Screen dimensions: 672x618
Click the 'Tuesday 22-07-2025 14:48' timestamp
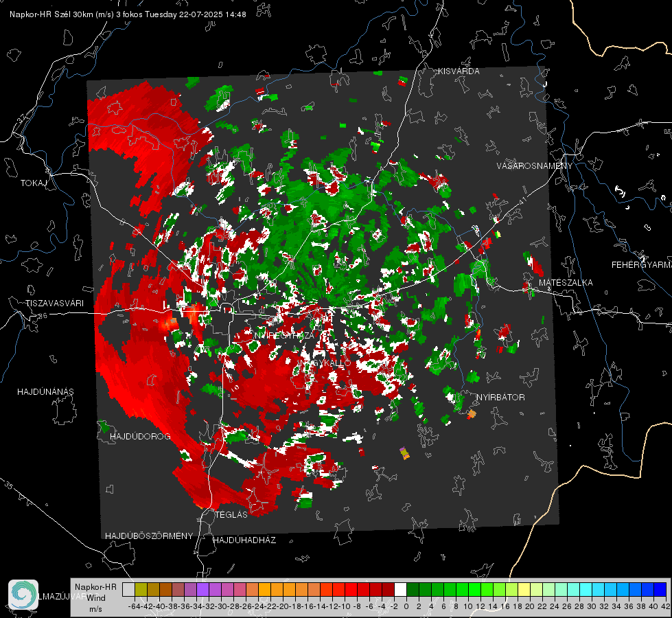click(196, 14)
